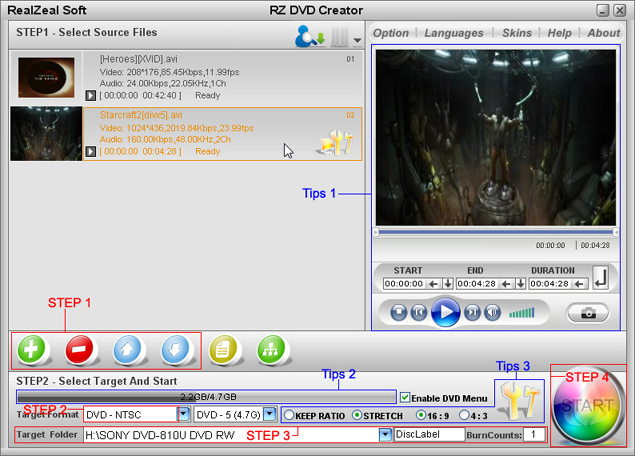This screenshot has width=635, height=456.
Task: Play preview of Heroes file row
Action: coord(90,96)
